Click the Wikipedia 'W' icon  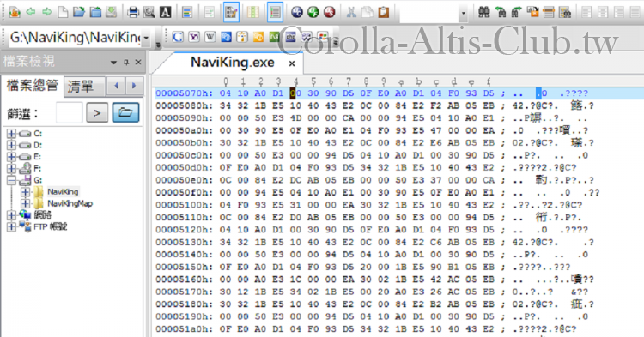(210, 37)
